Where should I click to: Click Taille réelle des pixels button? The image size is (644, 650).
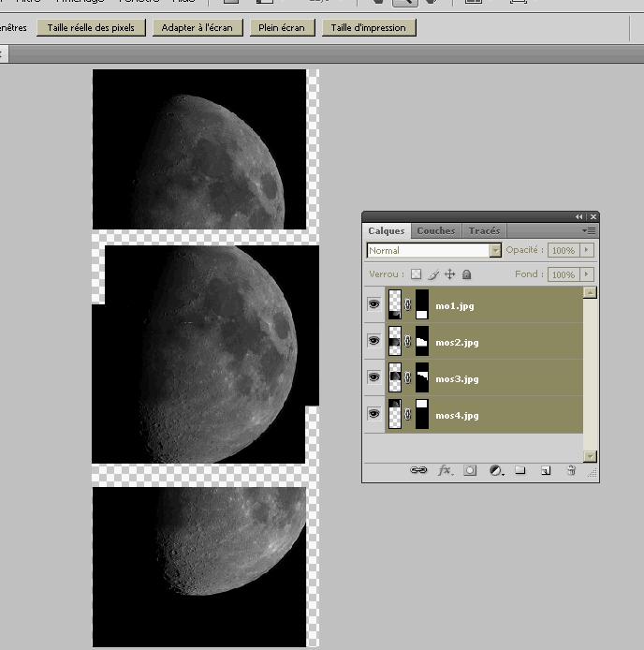pyautogui.click(x=91, y=28)
